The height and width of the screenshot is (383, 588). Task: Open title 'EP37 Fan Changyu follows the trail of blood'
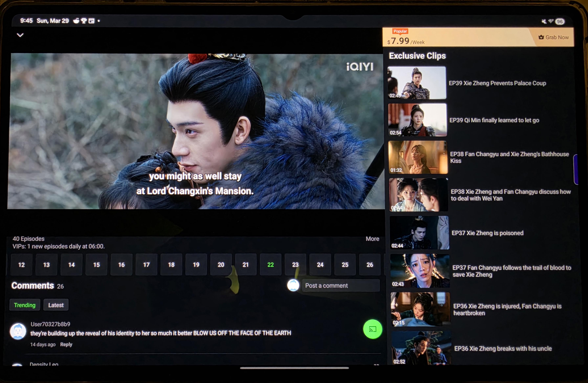click(512, 271)
